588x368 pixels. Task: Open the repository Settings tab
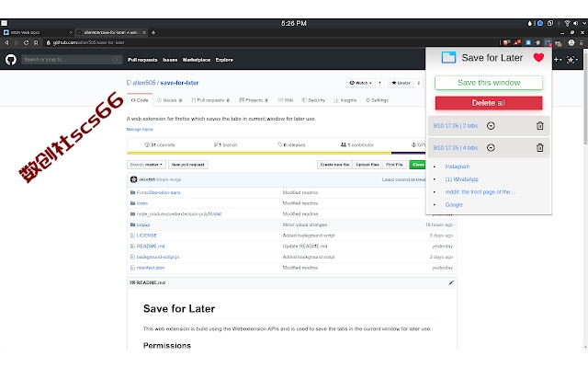tap(378, 100)
